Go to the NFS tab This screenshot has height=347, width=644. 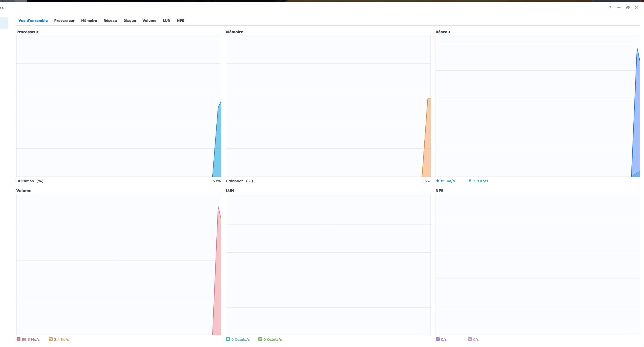[x=180, y=21]
